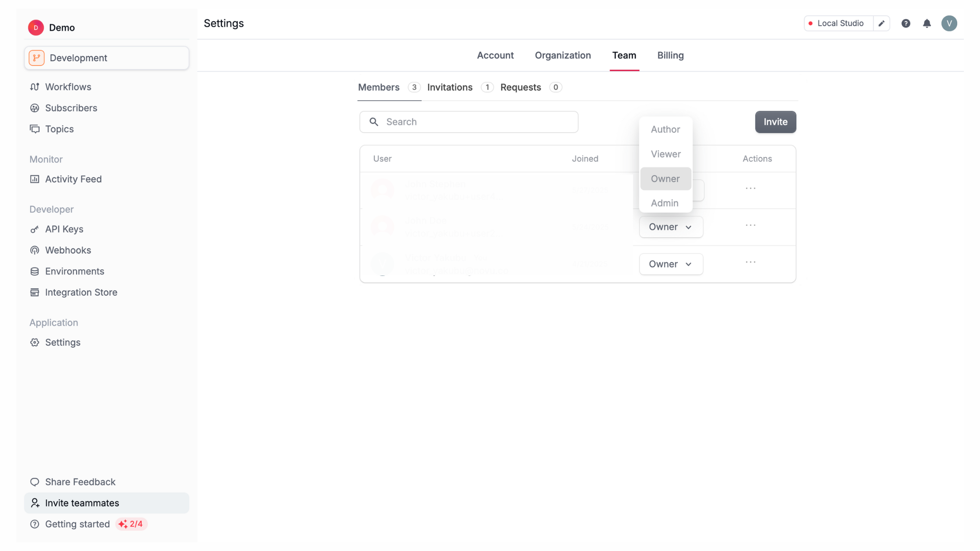Expand Victor Yakubu's Owner role dropdown

pyautogui.click(x=671, y=264)
